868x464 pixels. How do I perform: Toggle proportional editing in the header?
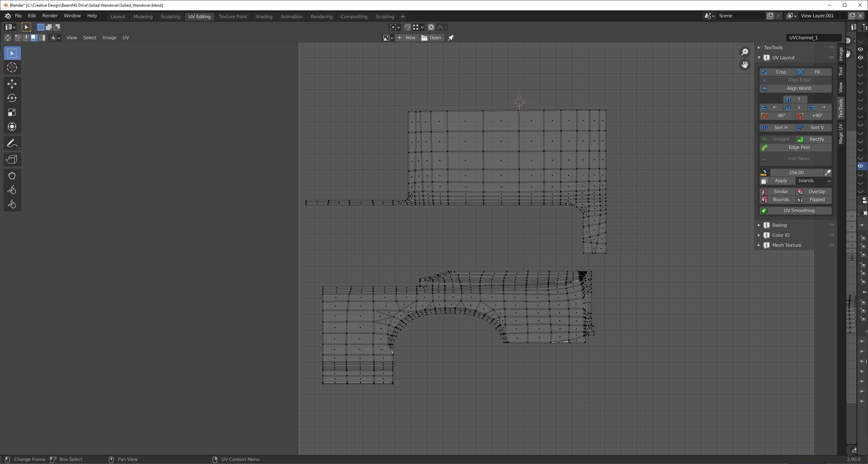pyautogui.click(x=431, y=27)
